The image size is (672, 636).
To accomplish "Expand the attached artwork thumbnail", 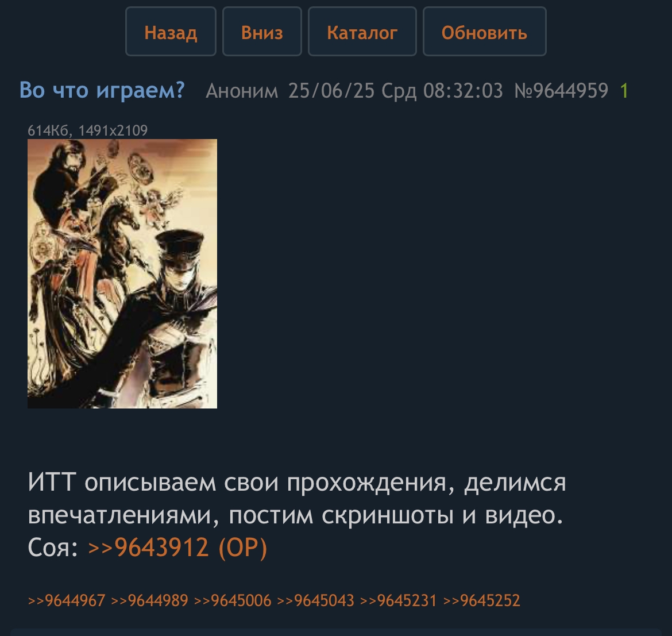I will tap(122, 273).
